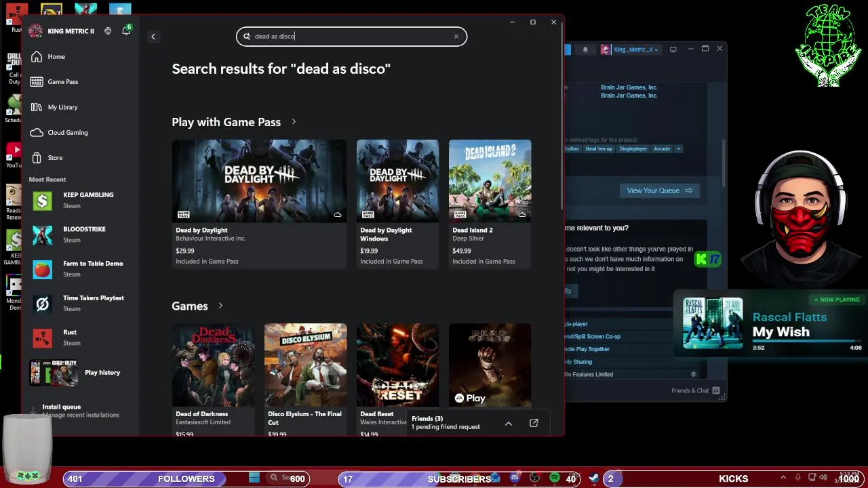Open Steam from the taskbar

(593, 478)
